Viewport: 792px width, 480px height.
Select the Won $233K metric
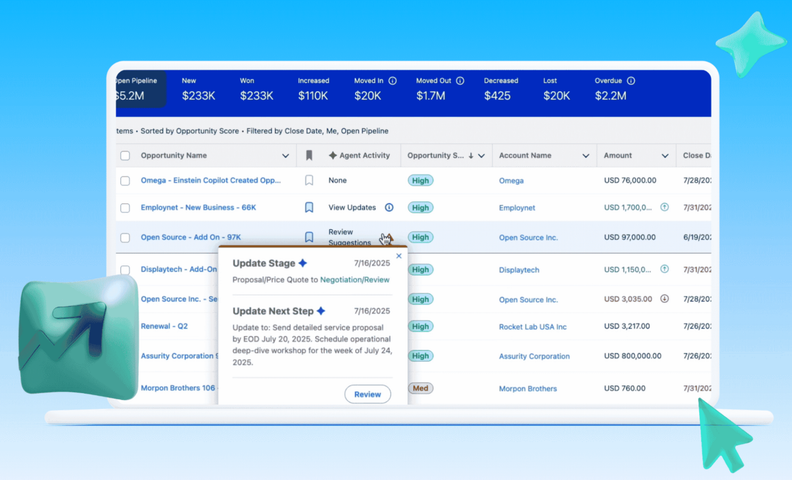pyautogui.click(x=257, y=89)
